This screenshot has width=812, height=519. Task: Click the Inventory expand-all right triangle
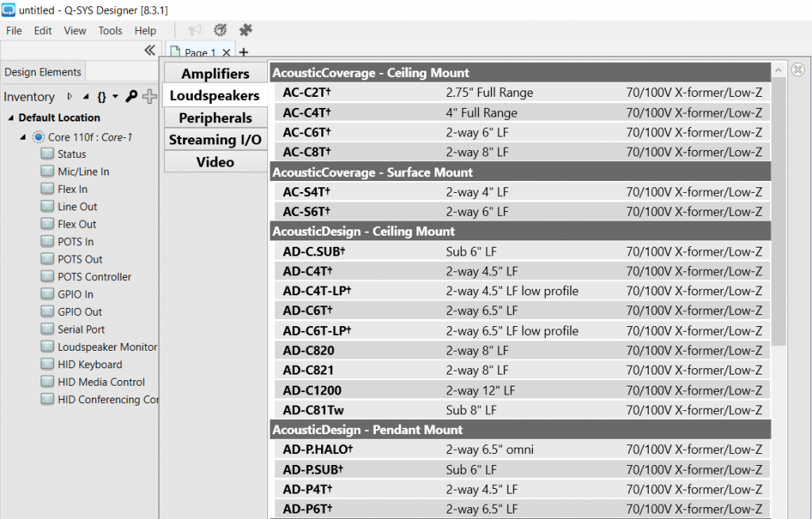[70, 97]
